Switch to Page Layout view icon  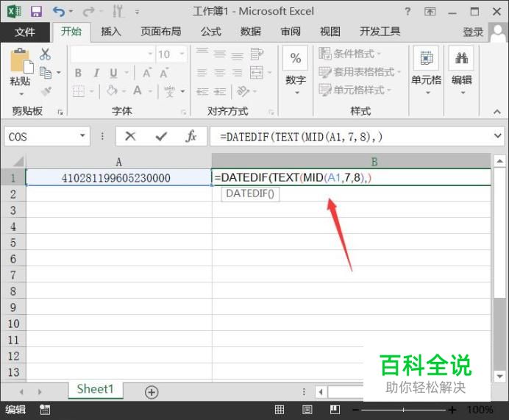point(307,410)
